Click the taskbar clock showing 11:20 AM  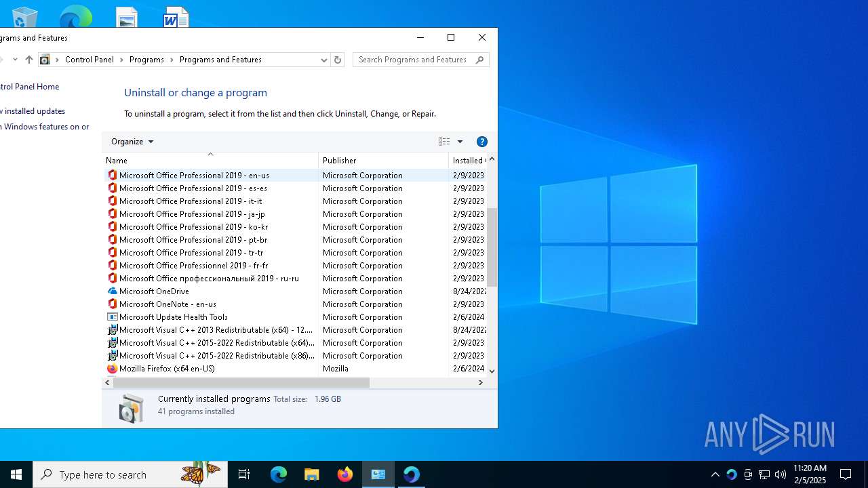coord(810,474)
